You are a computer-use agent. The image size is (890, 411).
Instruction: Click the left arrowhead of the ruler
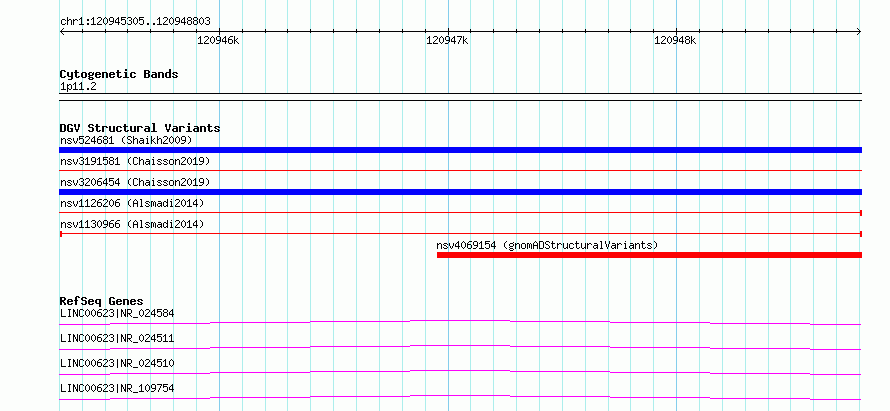click(x=62, y=31)
